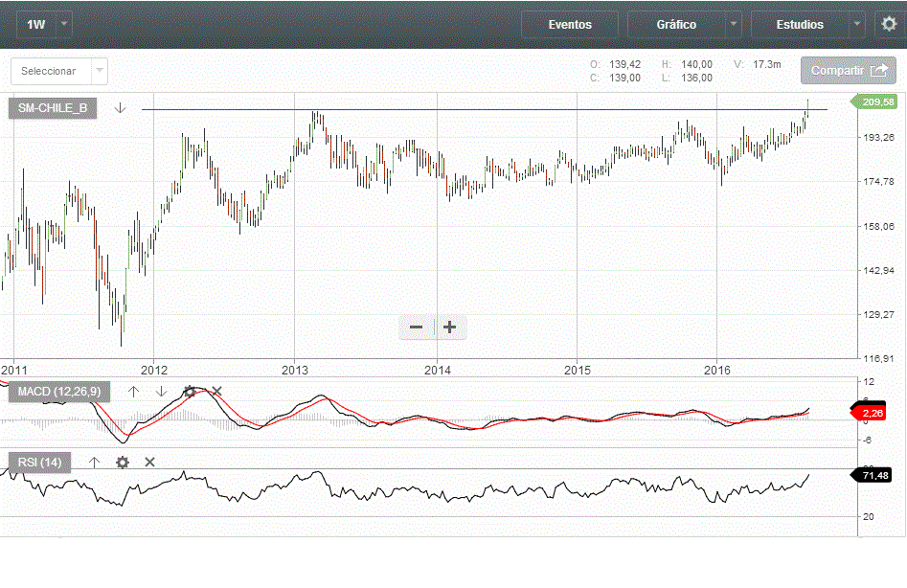Open MACD indicator settings gear
Screen dimensions: 907x588
click(190, 392)
